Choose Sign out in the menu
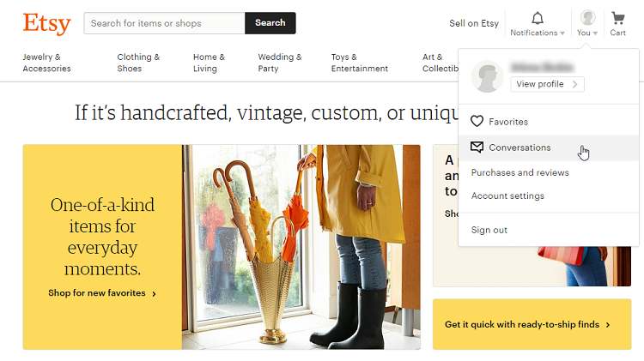The width and height of the screenshot is (644, 361). (489, 230)
